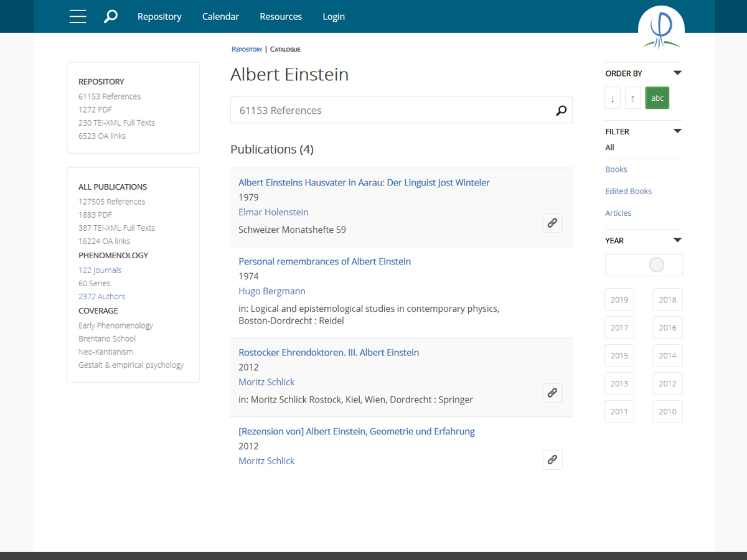The image size is (747, 560).
Task: Click the link icon beside Rostocker Ehrendoktoren
Action: [x=552, y=393]
